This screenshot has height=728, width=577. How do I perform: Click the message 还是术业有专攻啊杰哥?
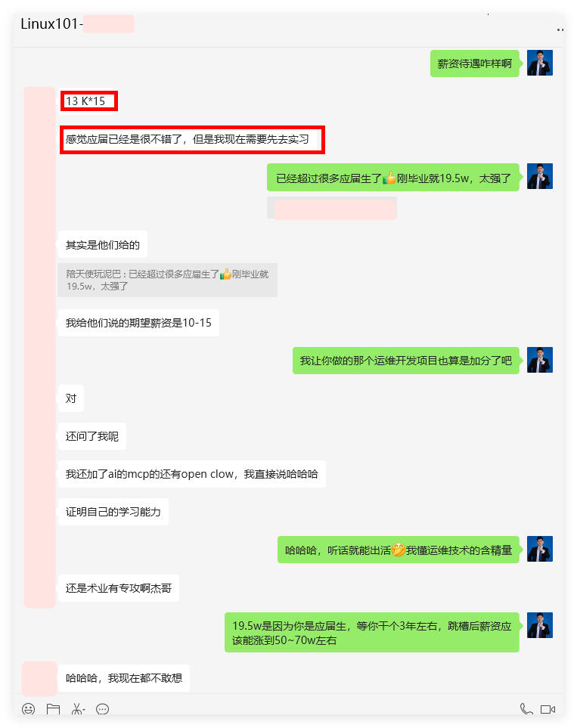(119, 588)
